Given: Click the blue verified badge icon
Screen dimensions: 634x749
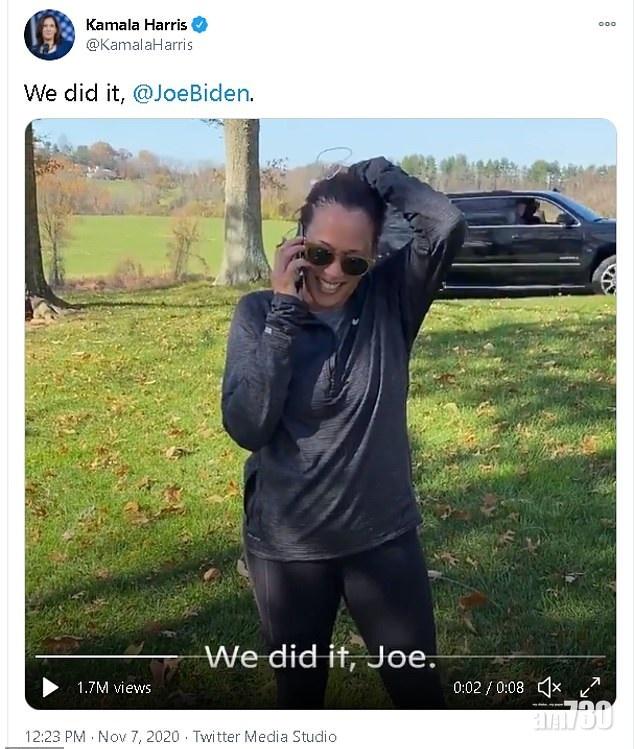Looking at the screenshot, I should click(199, 24).
